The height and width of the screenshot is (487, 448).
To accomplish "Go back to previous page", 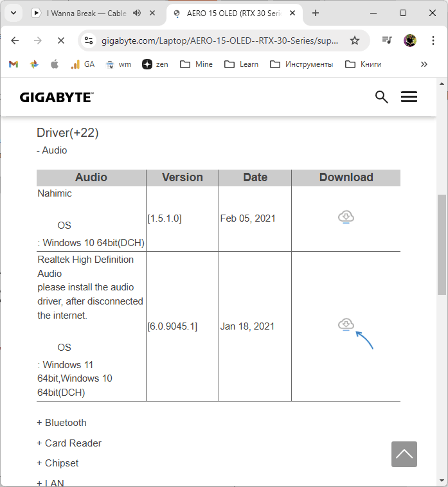I will point(15,40).
